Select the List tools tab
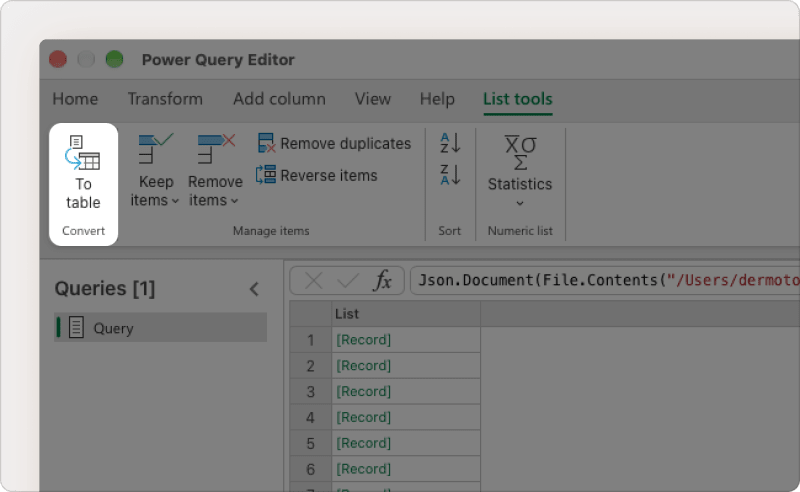This screenshot has height=492, width=800. [518, 99]
